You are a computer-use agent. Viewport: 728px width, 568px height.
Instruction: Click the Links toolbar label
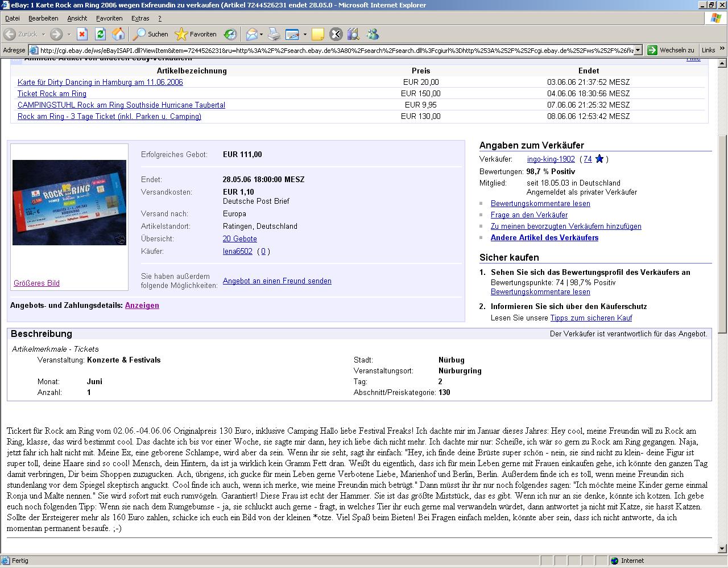pos(708,50)
